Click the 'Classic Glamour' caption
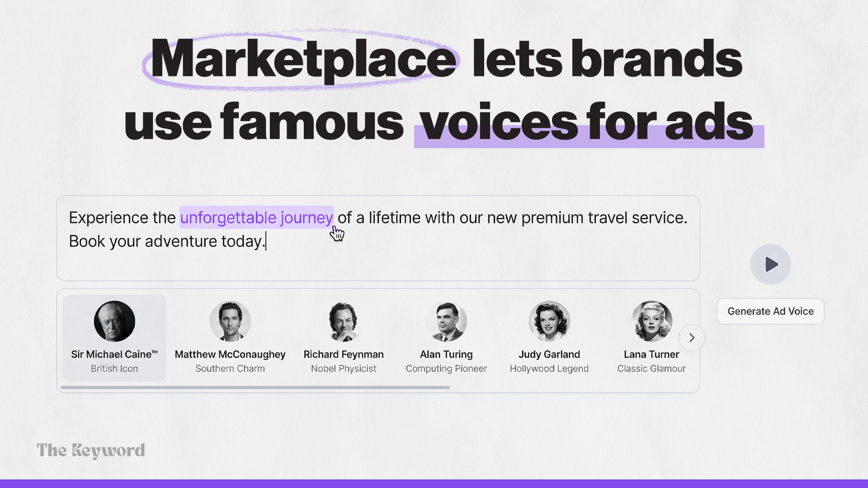The height and width of the screenshot is (488, 868). coord(651,369)
